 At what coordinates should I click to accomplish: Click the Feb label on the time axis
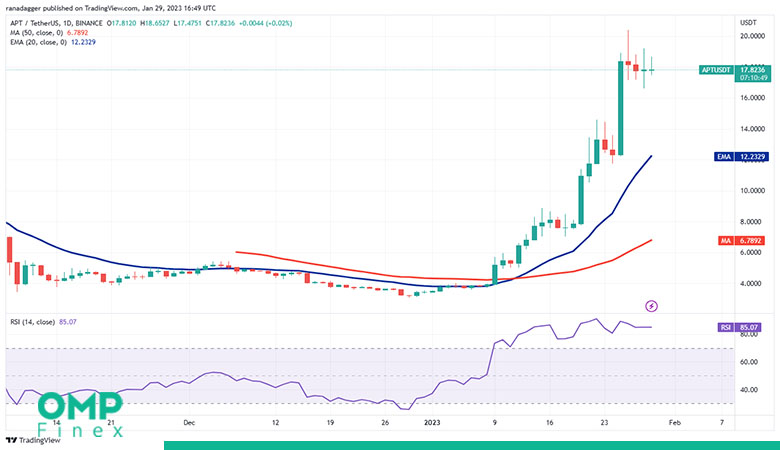pos(675,423)
